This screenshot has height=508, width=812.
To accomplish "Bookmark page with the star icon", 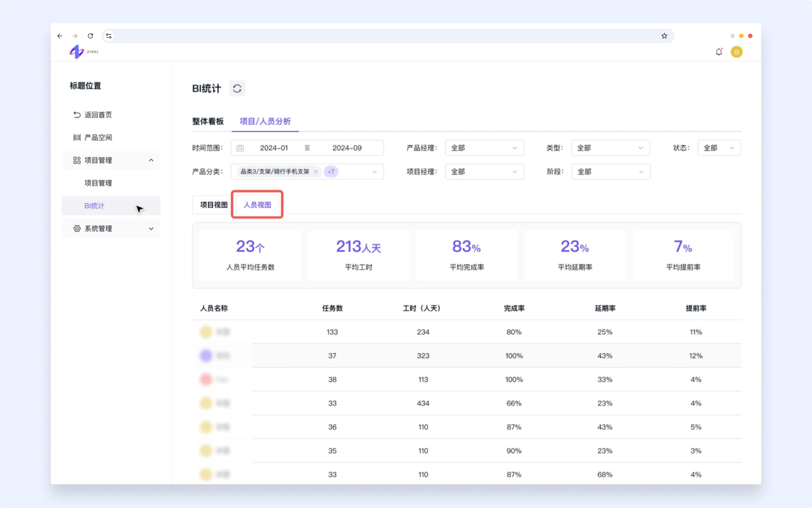I will pyautogui.click(x=664, y=36).
